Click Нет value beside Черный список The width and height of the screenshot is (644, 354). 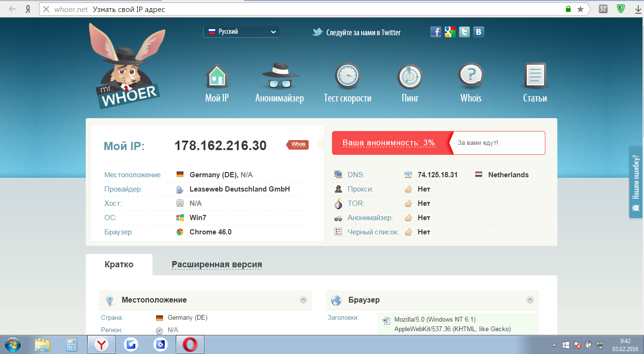(x=424, y=232)
